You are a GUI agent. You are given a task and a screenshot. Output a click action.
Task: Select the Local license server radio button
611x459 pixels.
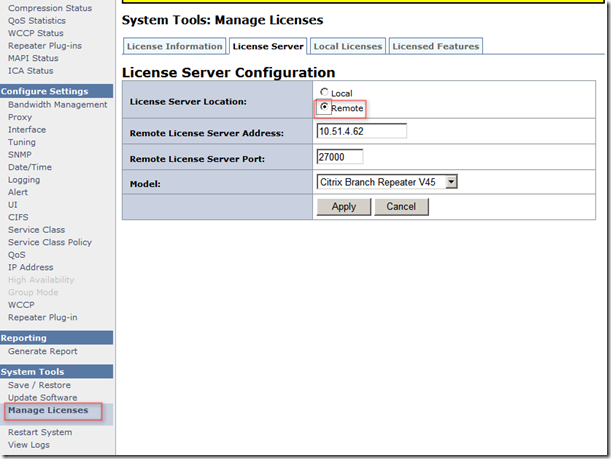coord(324,92)
